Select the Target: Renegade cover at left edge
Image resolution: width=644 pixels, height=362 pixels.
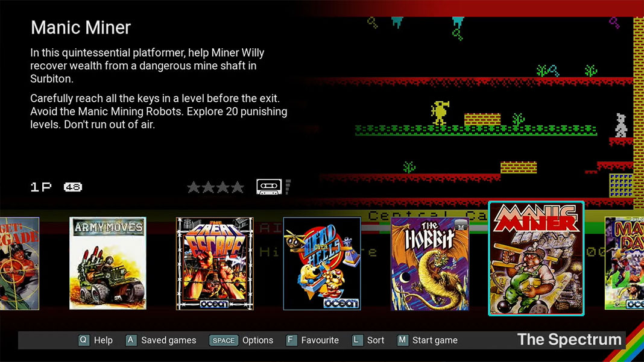19,263
